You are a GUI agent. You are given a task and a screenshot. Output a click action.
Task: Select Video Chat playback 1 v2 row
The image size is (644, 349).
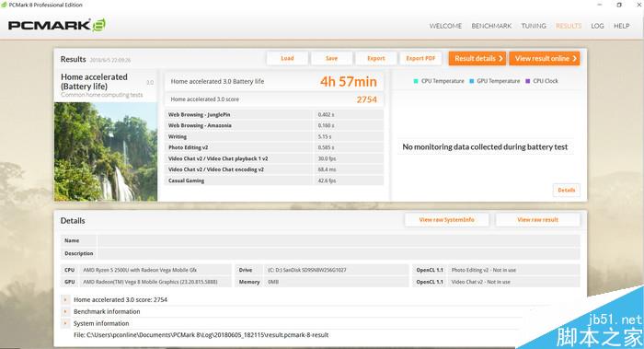pos(274,158)
